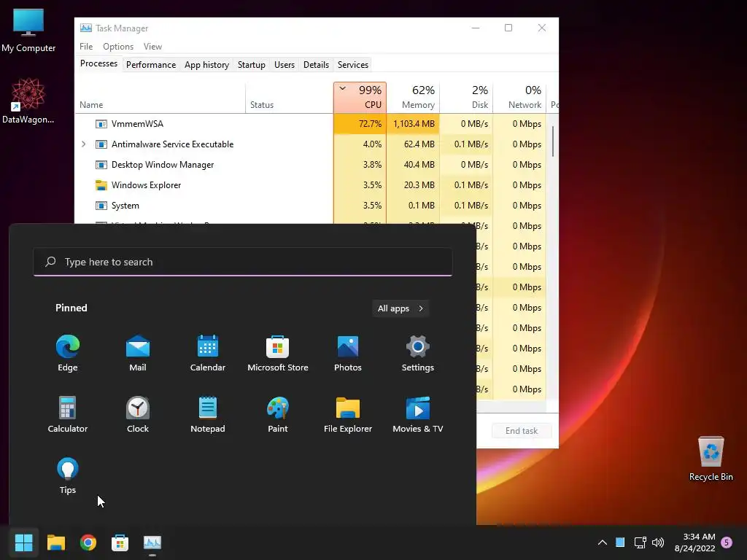The width and height of the screenshot is (747, 560).
Task: Open Microsoft Store pinned app
Action: (278, 353)
